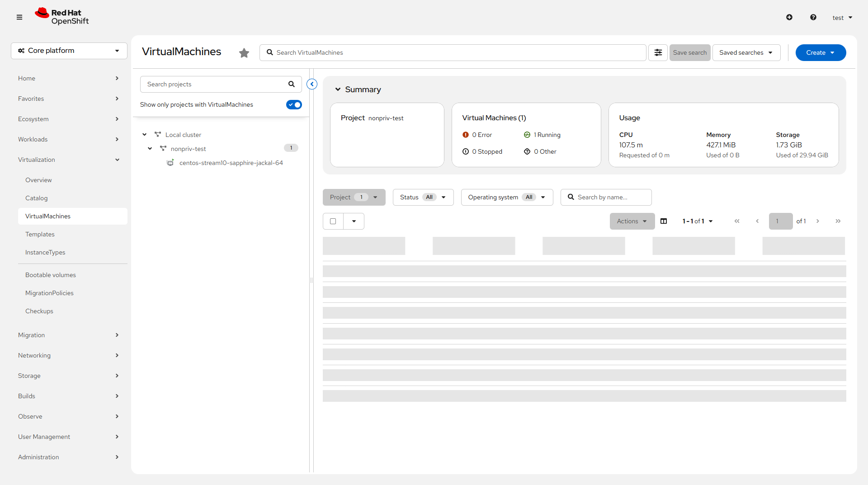
Task: Go to Bootable volumes page
Action: tap(51, 275)
